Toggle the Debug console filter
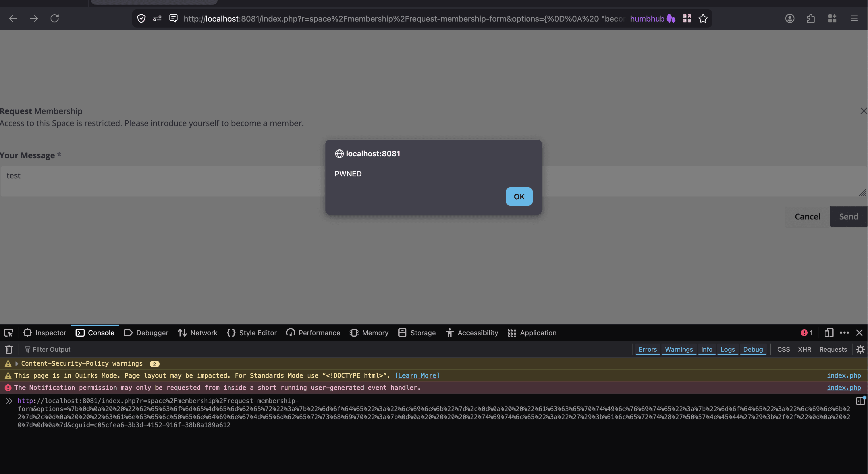Image resolution: width=868 pixels, height=474 pixels. click(753, 349)
